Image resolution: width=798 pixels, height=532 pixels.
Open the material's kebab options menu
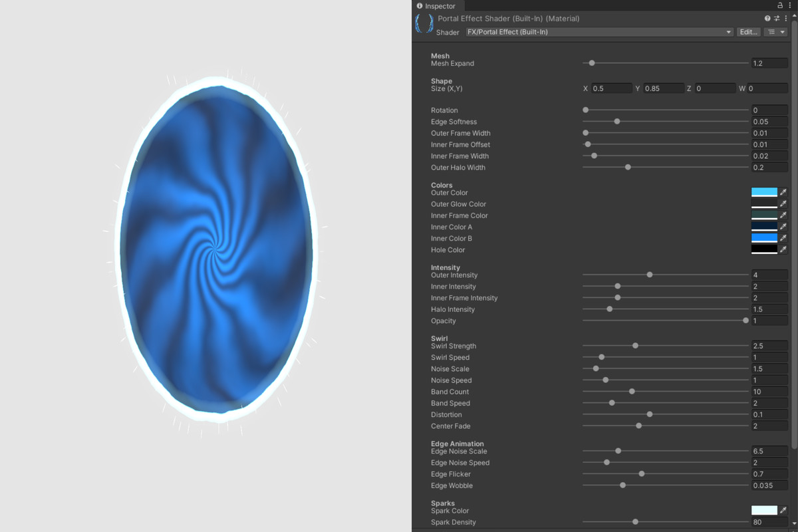point(786,18)
